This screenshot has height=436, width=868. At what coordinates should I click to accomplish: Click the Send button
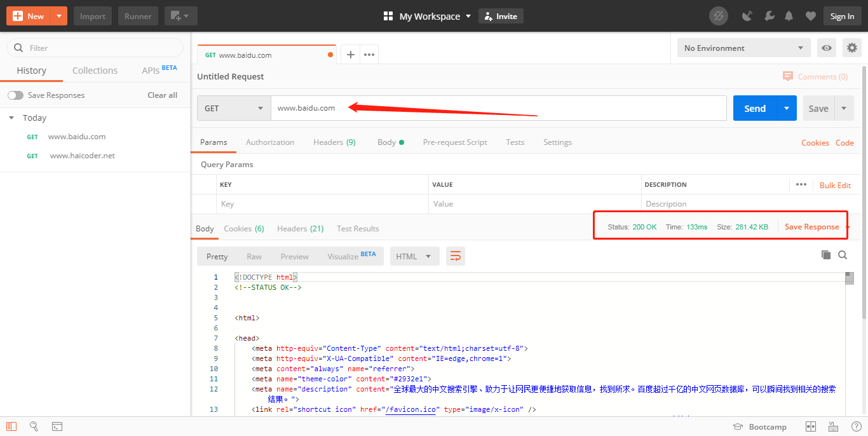point(755,108)
